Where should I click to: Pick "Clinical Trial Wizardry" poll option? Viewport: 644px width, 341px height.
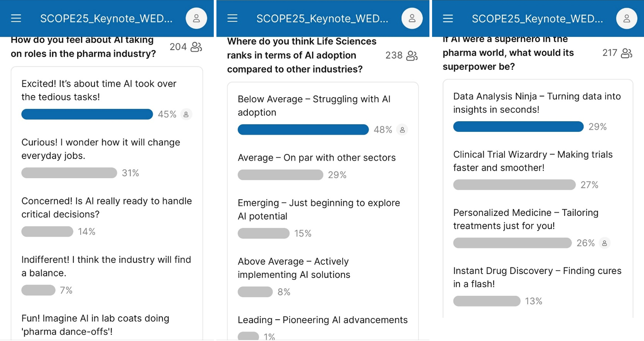pos(532,161)
